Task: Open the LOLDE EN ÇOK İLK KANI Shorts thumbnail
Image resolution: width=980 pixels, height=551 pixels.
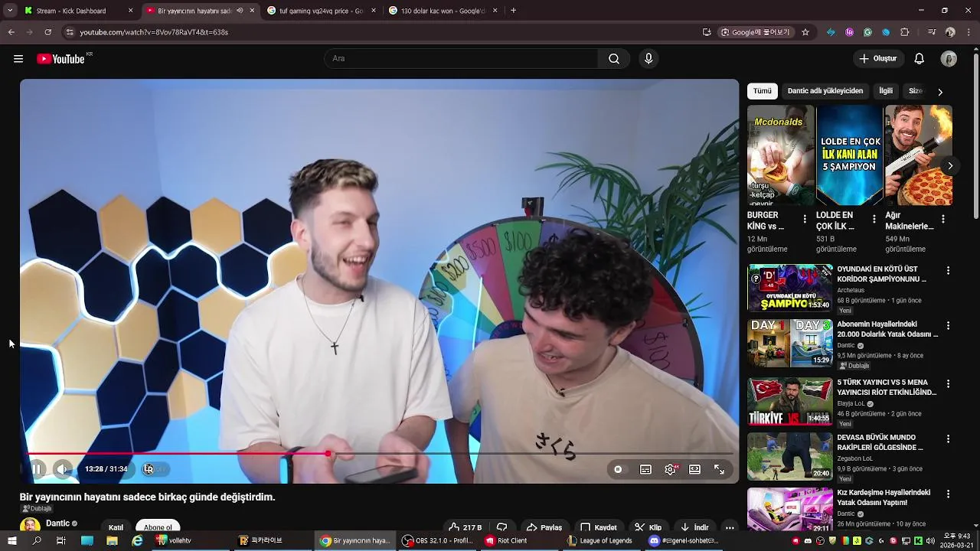Action: pyautogui.click(x=850, y=155)
